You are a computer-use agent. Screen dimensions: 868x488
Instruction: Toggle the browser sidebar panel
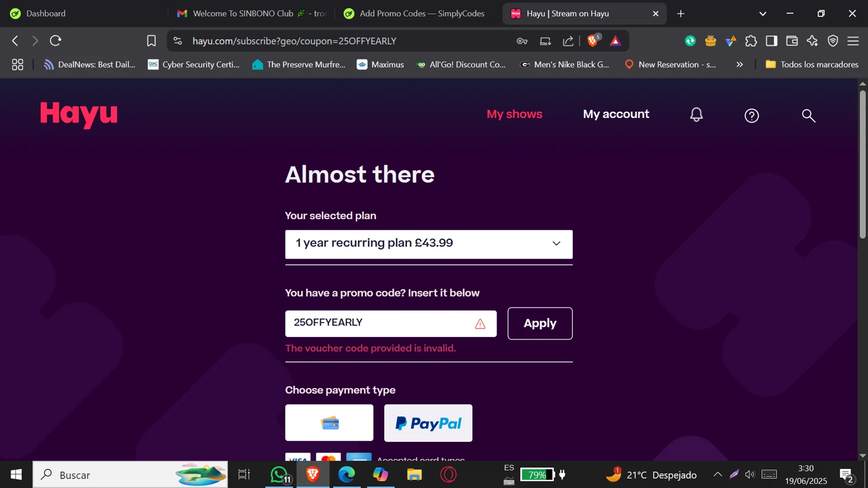771,40
